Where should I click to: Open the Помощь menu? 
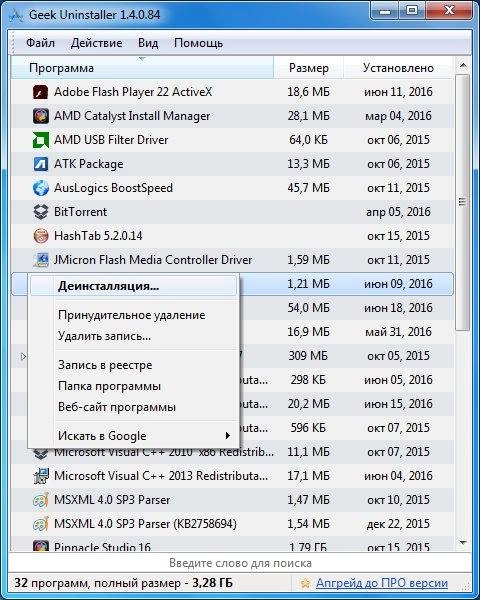point(198,43)
